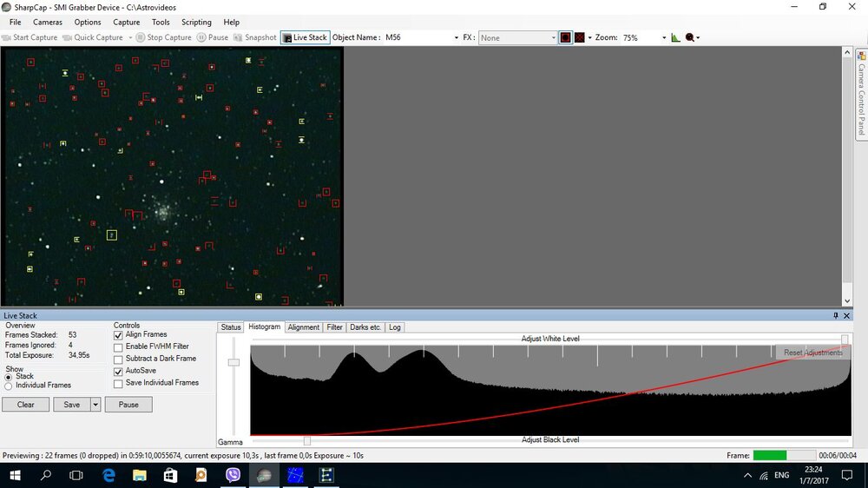Open the Save button dropdown arrow
This screenshot has height=488, width=868.
(95, 405)
